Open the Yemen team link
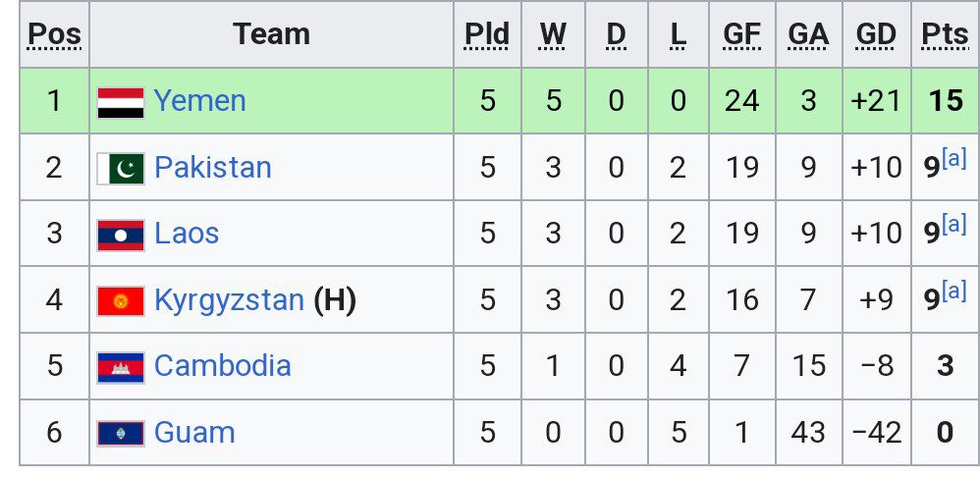 tap(199, 101)
